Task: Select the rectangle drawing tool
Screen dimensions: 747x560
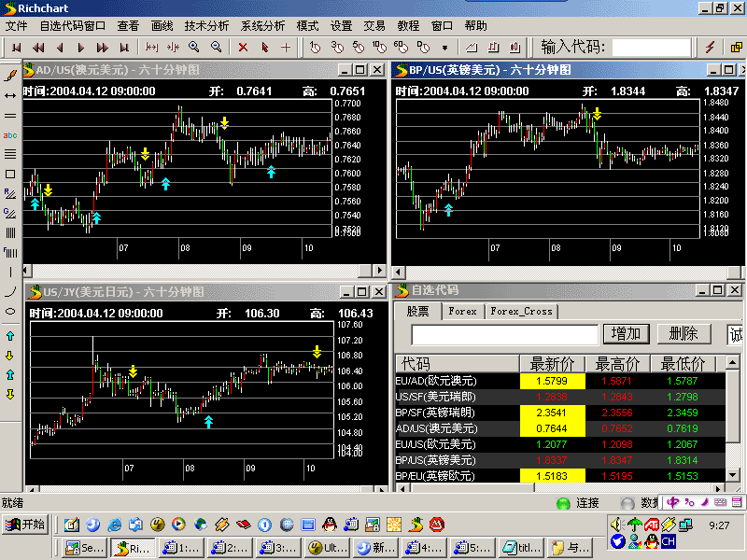Action: pos(10,175)
